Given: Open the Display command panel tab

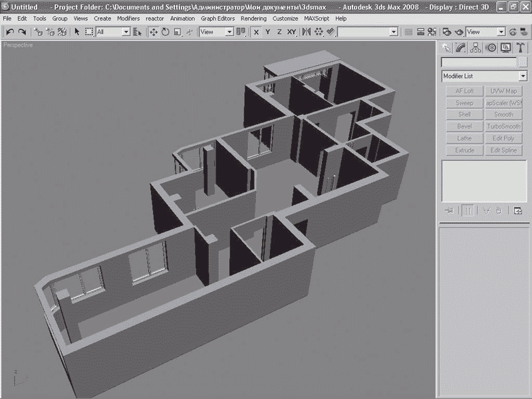Looking at the screenshot, I should 506,47.
